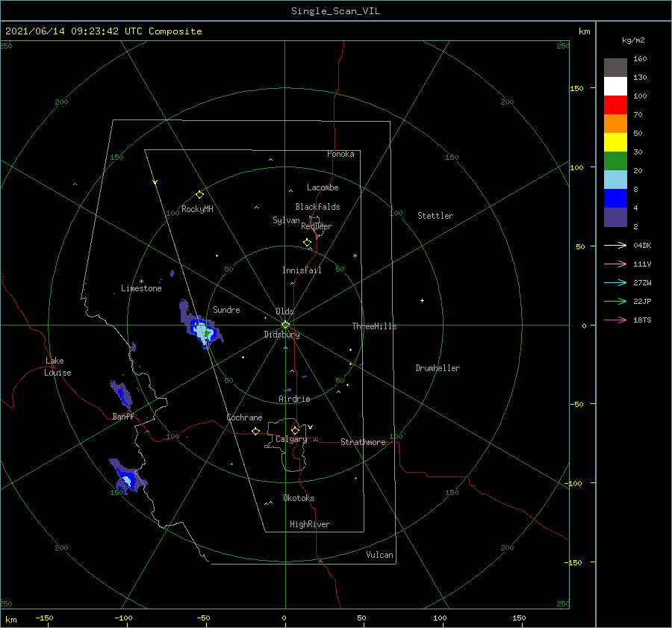Click the 22JP legend label

point(642,302)
